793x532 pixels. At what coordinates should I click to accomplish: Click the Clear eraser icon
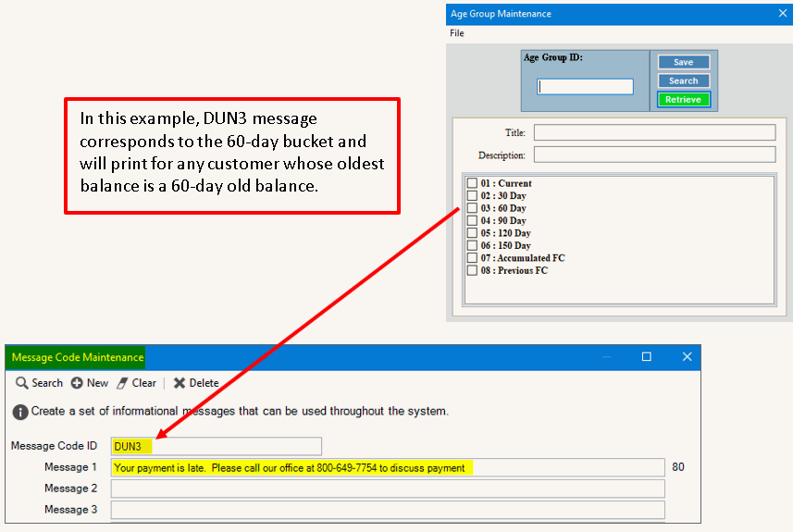[x=122, y=383]
